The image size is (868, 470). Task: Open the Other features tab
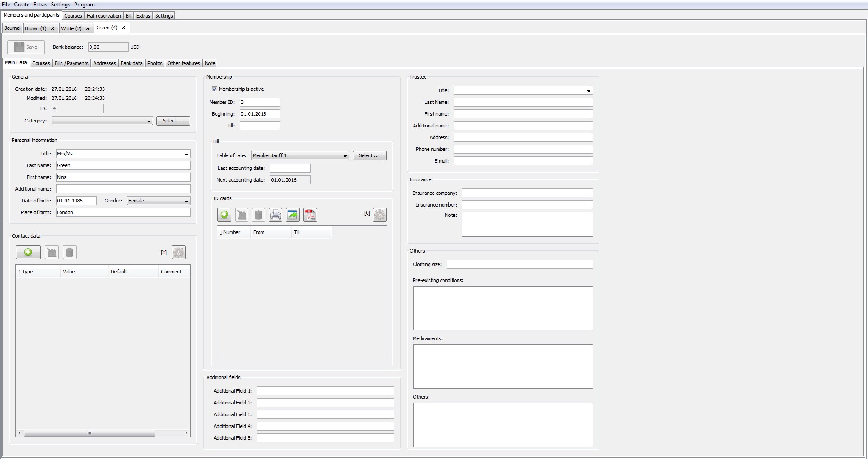[184, 63]
